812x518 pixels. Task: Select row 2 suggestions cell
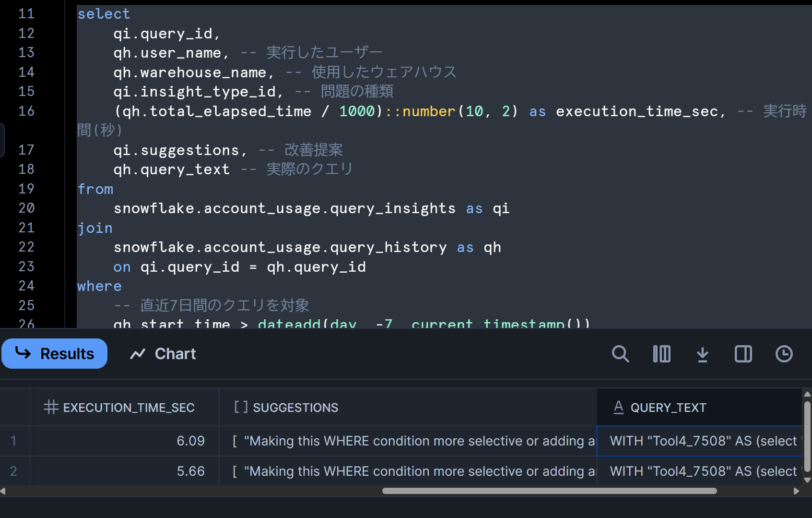408,471
